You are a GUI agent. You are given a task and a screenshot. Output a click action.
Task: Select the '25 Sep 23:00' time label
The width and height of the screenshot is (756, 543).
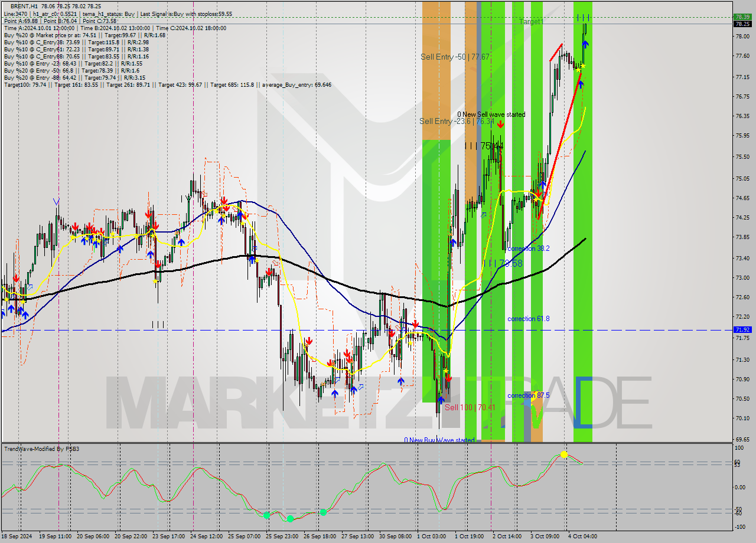282,537
